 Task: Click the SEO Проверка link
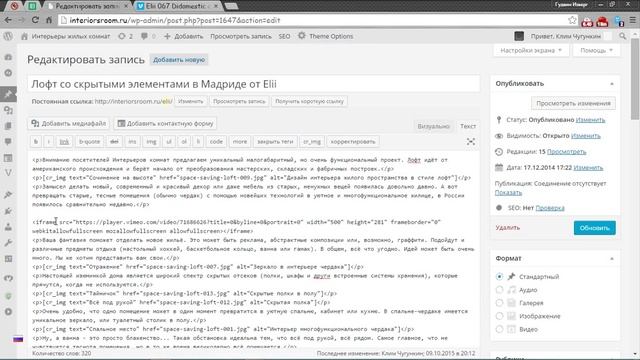550,208
